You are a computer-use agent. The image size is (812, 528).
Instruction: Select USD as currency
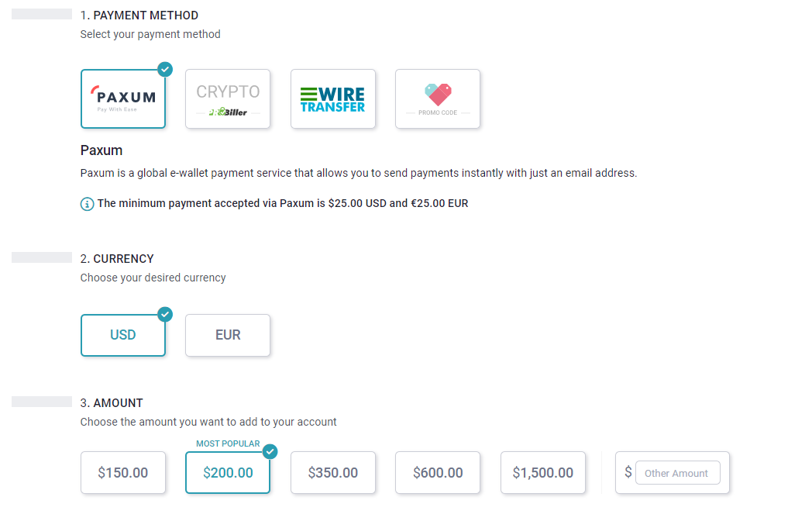click(x=122, y=335)
